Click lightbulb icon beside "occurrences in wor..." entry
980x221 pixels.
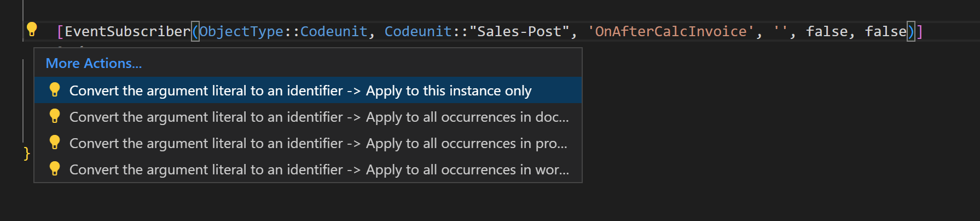[55, 169]
